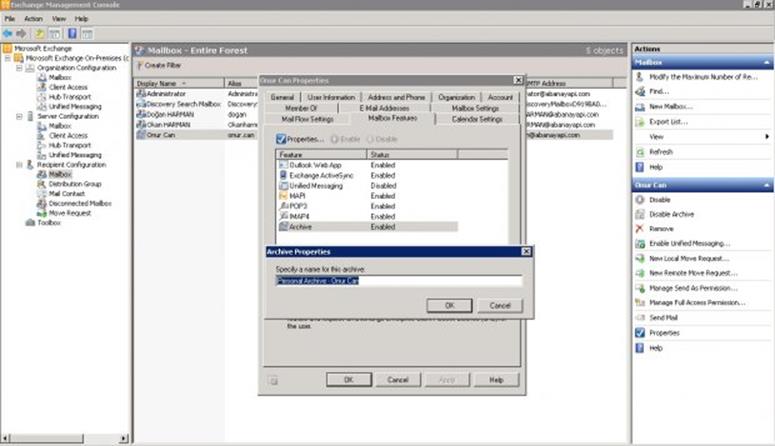The height and width of the screenshot is (446, 775).
Task: Click Cancel in Archive Properties dialog
Action: (x=500, y=306)
